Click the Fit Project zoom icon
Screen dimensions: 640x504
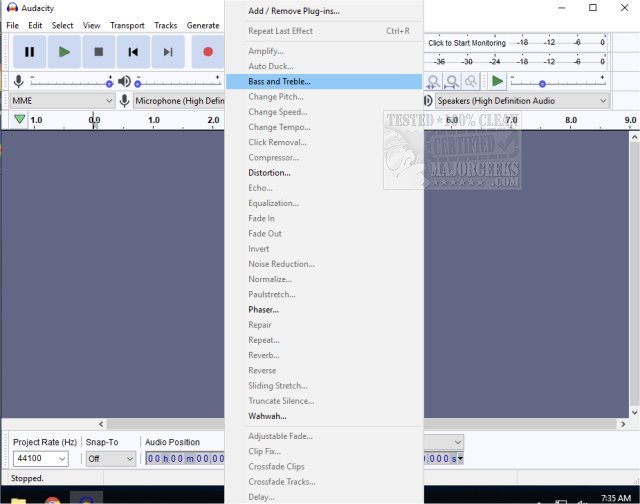tap(452, 82)
